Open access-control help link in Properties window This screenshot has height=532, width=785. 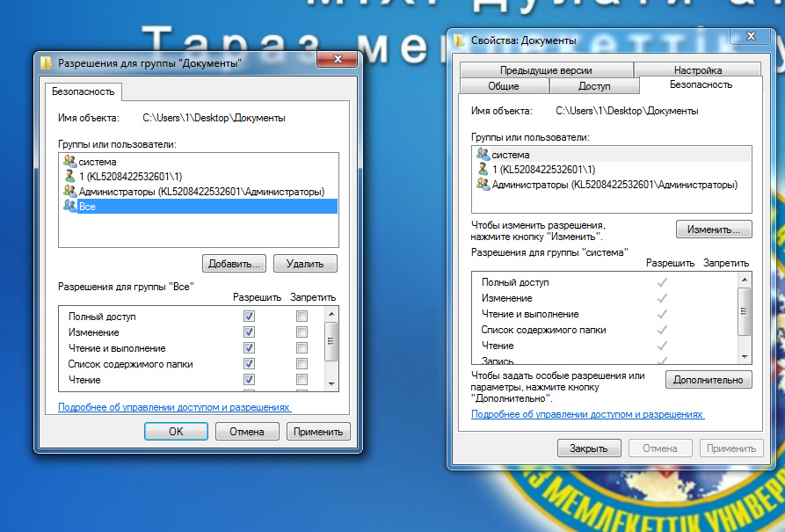pyautogui.click(x=587, y=414)
